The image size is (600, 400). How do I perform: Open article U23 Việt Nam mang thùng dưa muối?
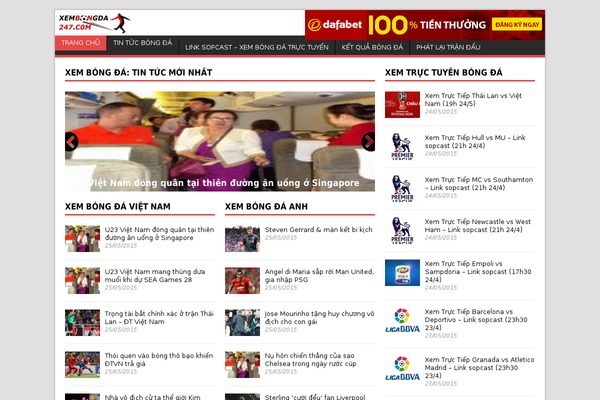point(155,276)
